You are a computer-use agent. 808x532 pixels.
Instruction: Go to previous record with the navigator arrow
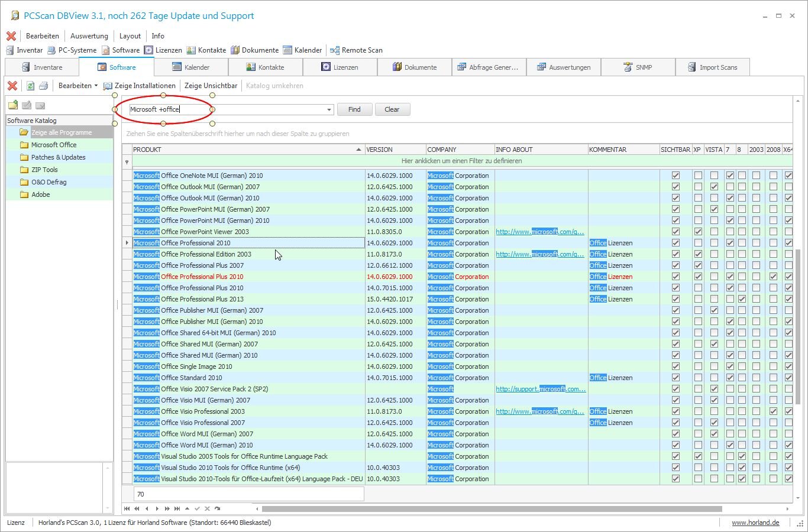pyautogui.click(x=147, y=508)
